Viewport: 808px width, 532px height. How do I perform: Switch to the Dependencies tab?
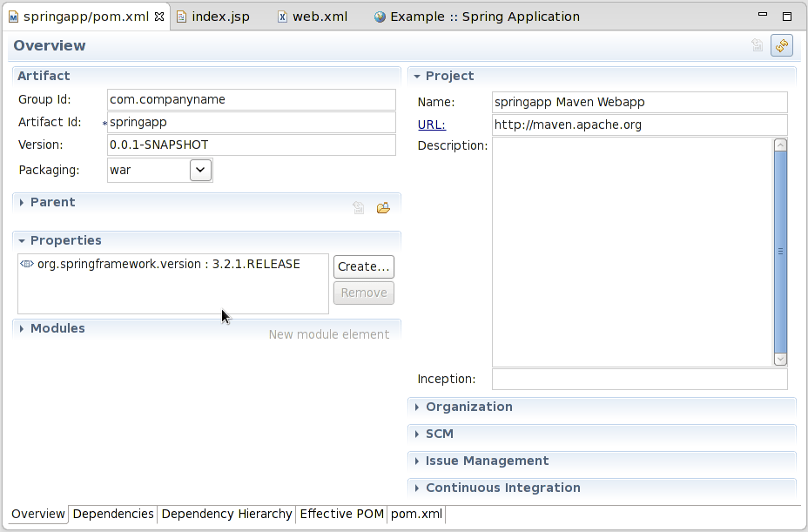(x=113, y=515)
